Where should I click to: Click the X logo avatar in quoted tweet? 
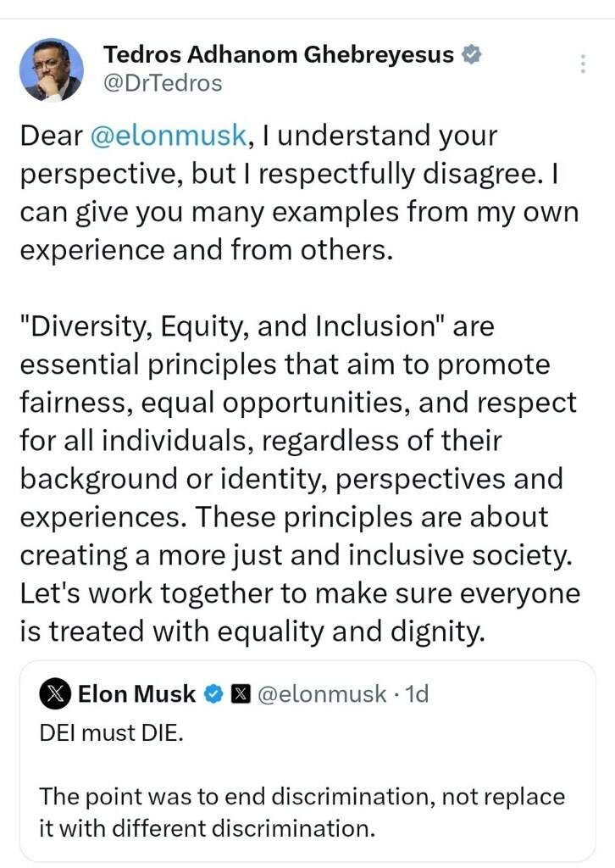tap(55, 693)
